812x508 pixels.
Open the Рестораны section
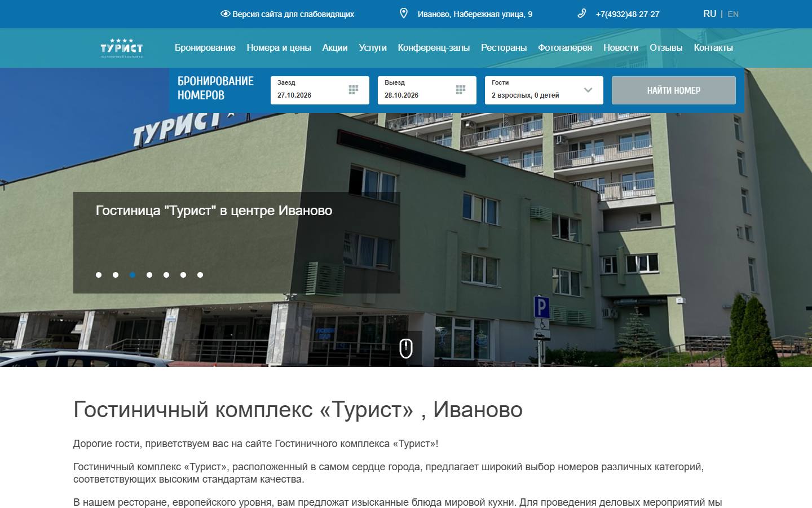(x=504, y=48)
